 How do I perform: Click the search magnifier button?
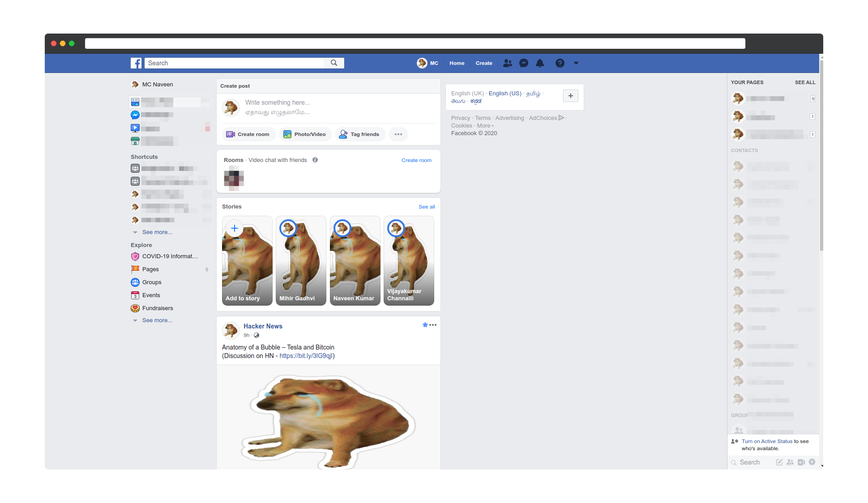334,63
